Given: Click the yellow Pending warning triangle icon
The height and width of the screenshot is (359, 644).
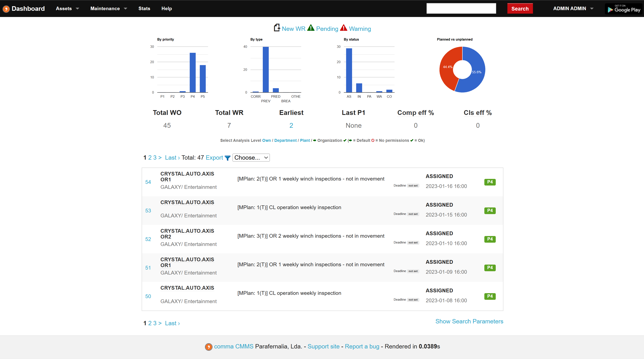Looking at the screenshot, I should 311,28.
